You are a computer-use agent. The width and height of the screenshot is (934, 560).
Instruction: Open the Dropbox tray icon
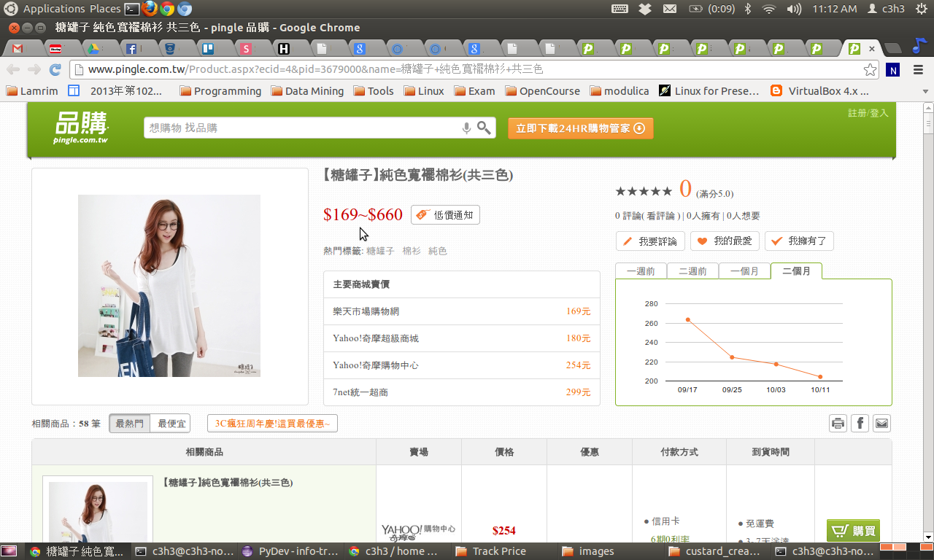pyautogui.click(x=644, y=9)
